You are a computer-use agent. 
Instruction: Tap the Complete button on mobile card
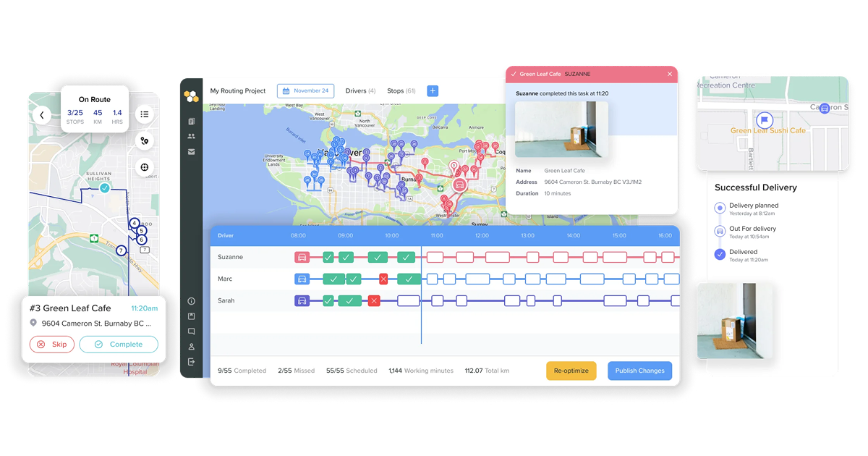pyautogui.click(x=119, y=345)
